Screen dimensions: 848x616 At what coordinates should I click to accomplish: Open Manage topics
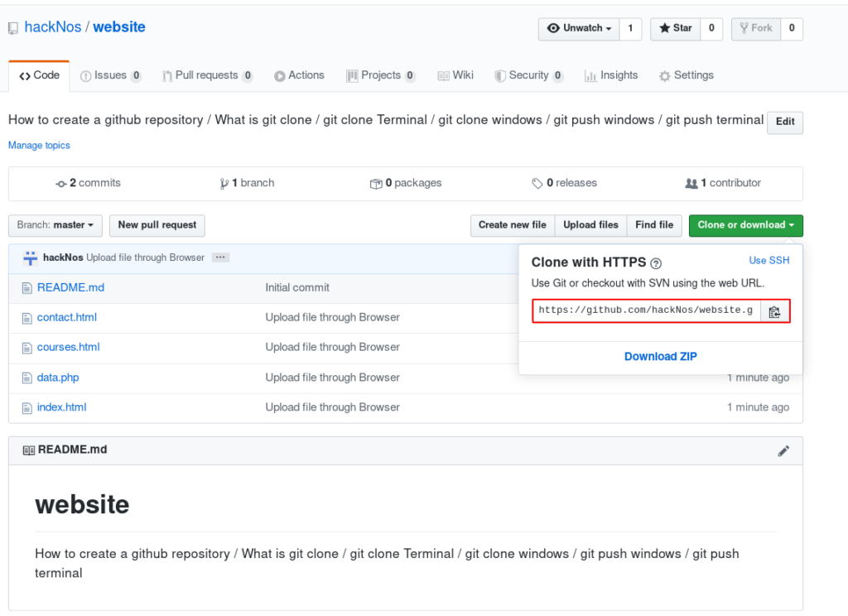39,145
